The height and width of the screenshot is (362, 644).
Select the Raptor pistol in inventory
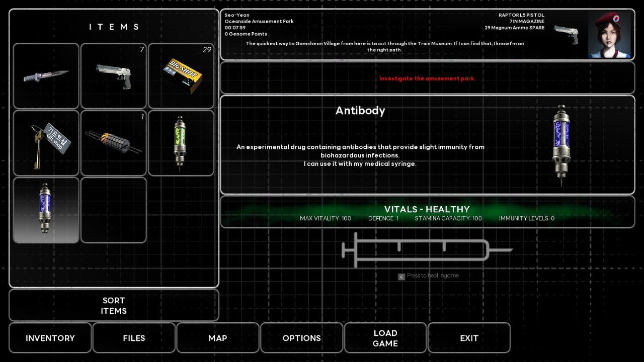(114, 76)
